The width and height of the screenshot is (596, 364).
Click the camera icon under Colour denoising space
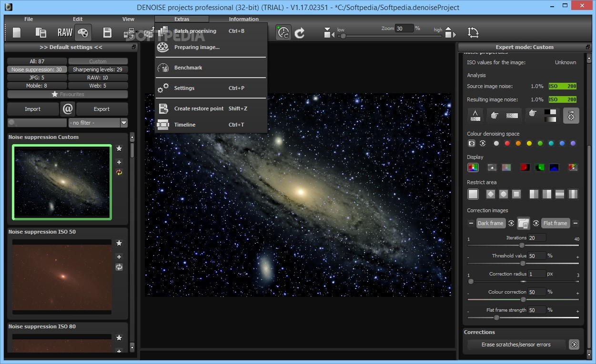click(472, 143)
